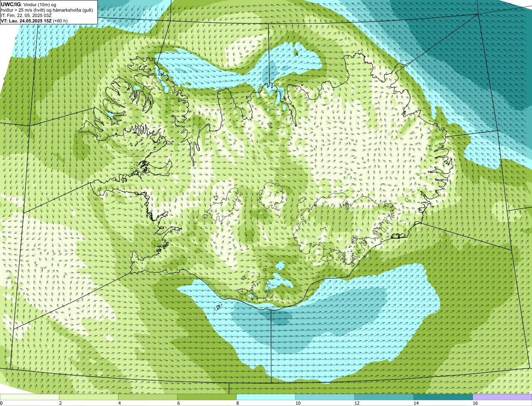This screenshot has height=406, width=532.
Task: Select the "8" value on the wind scale
Action: [x=238, y=403]
